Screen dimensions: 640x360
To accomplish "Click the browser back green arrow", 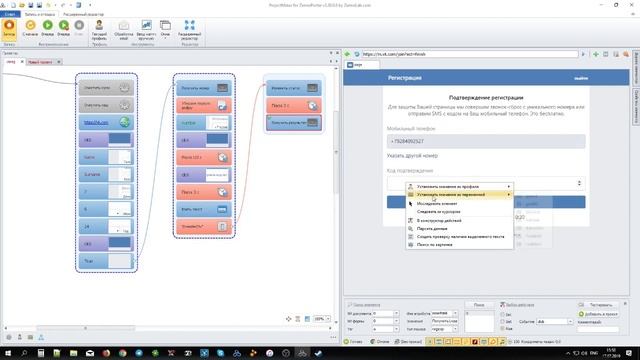I will coord(347,54).
